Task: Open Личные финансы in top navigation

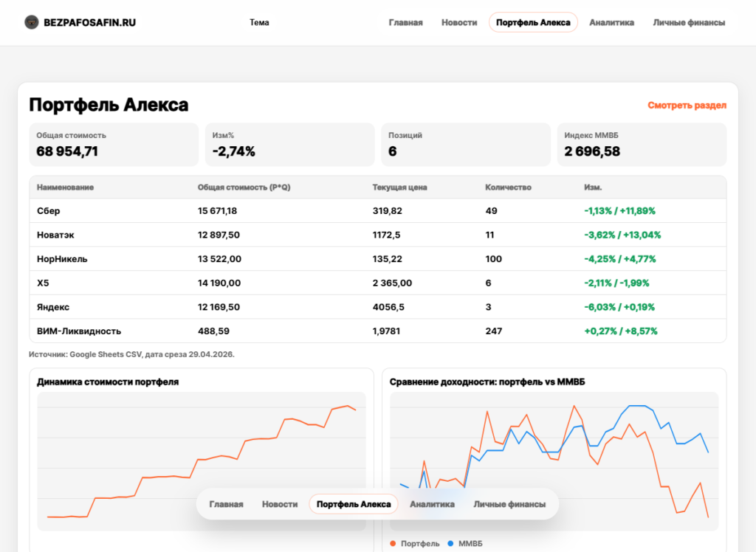Action: [689, 23]
